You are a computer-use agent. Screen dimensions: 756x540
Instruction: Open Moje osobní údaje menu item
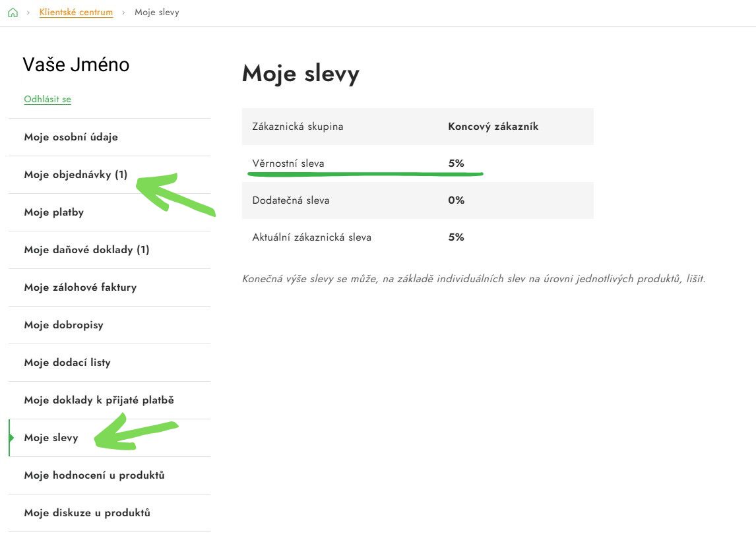pyautogui.click(x=71, y=137)
